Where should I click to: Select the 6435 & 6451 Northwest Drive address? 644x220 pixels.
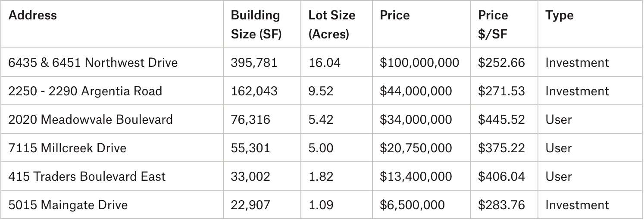coord(93,63)
